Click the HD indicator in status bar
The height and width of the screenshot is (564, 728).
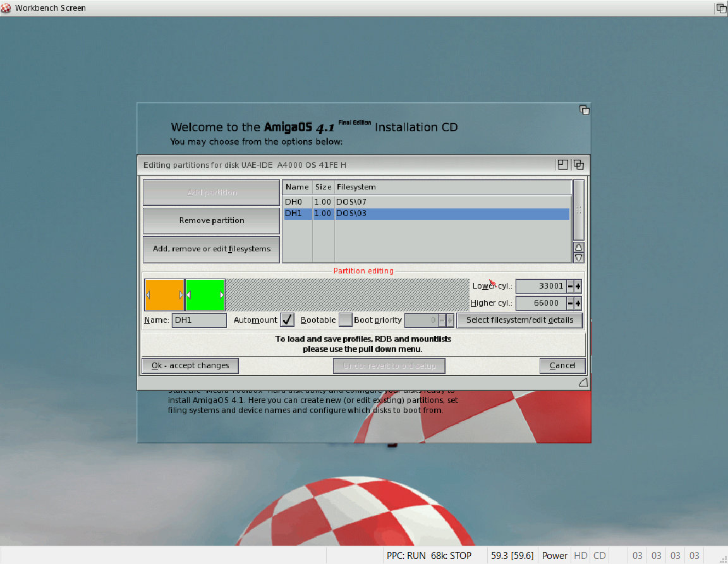coord(580,556)
